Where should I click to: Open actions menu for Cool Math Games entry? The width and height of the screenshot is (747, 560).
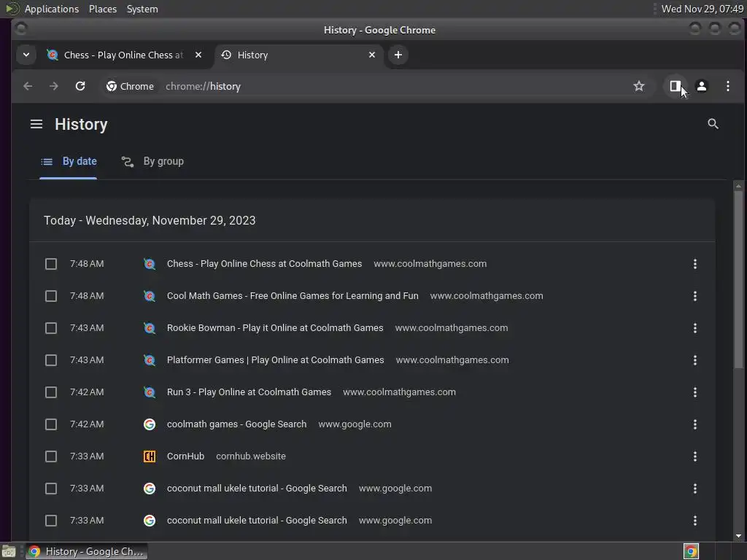(695, 296)
